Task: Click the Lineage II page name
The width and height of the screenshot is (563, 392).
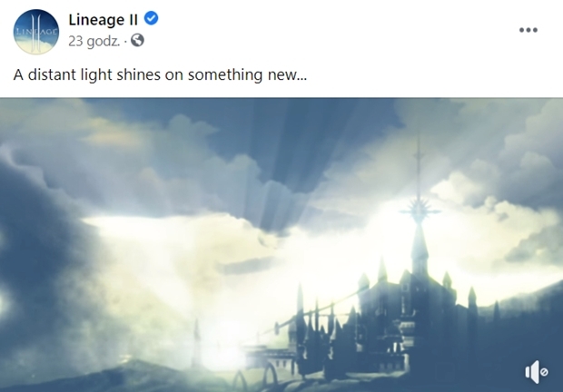Action: (x=103, y=19)
